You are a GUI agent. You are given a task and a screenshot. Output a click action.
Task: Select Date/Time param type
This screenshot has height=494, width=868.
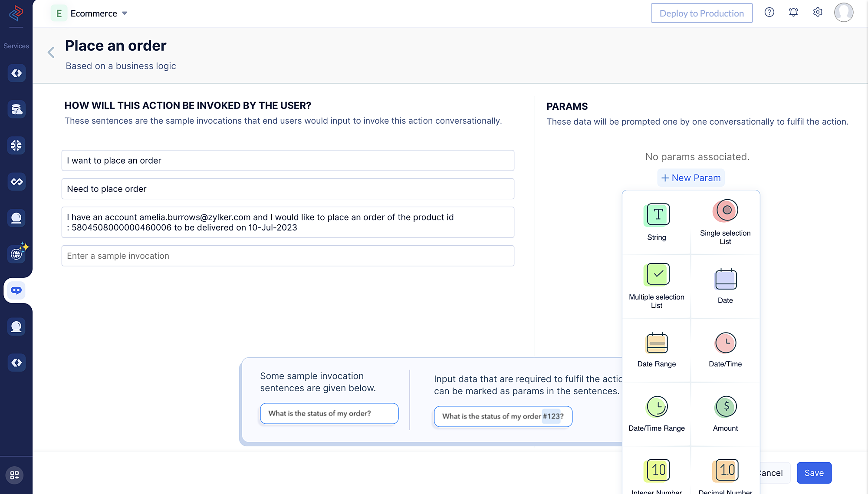click(x=725, y=349)
